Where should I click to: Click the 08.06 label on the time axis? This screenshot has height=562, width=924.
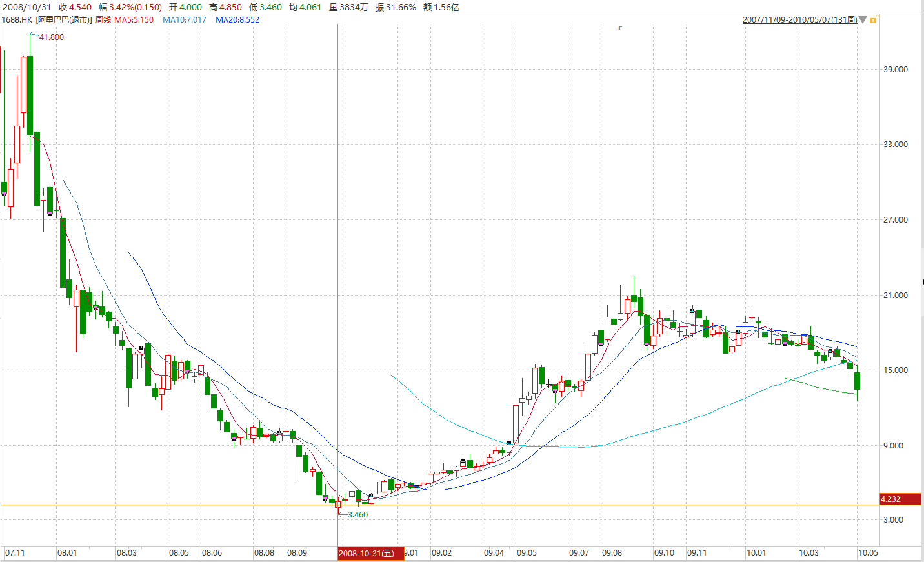[212, 553]
